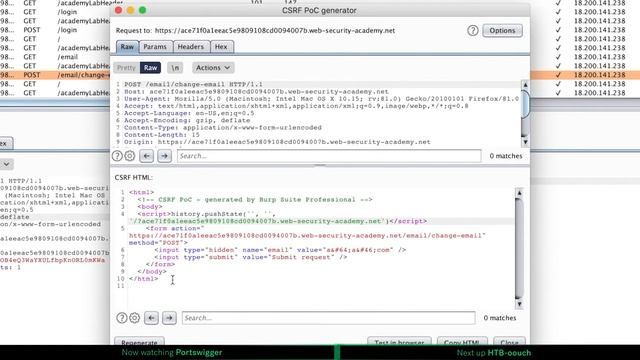The width and height of the screenshot is (640, 360).
Task: Click the 'Submit request' input line in HTML
Action: (251, 257)
